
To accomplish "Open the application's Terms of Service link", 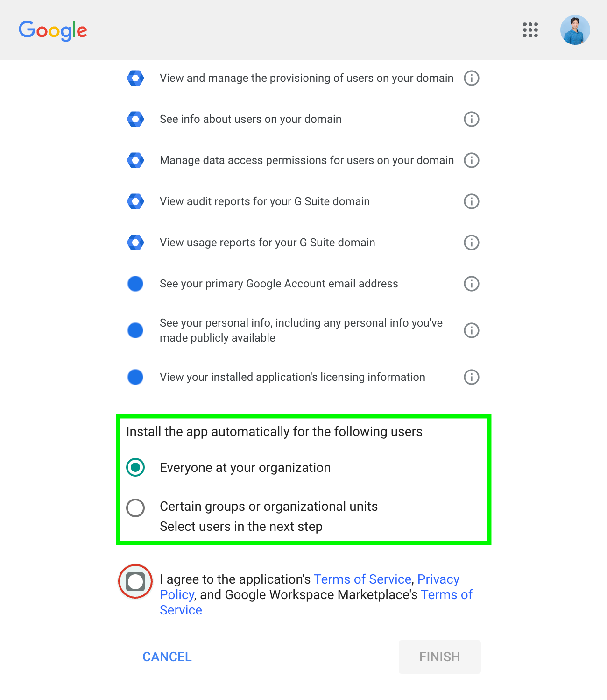I will pos(362,579).
